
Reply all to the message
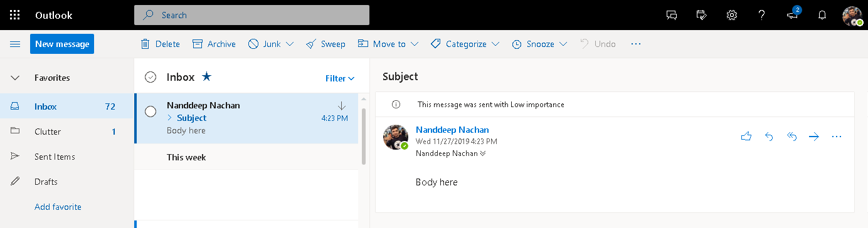tap(791, 137)
